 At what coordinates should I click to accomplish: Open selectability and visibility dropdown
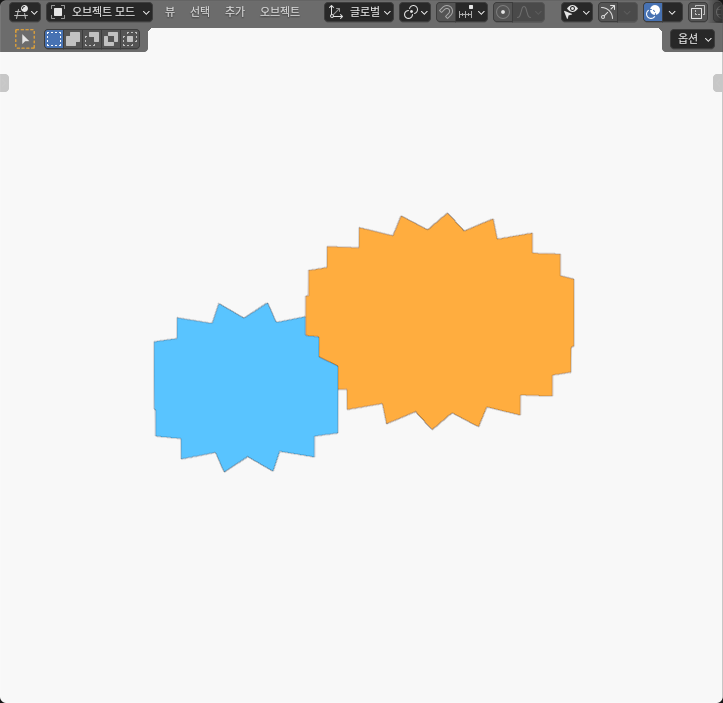coord(577,12)
